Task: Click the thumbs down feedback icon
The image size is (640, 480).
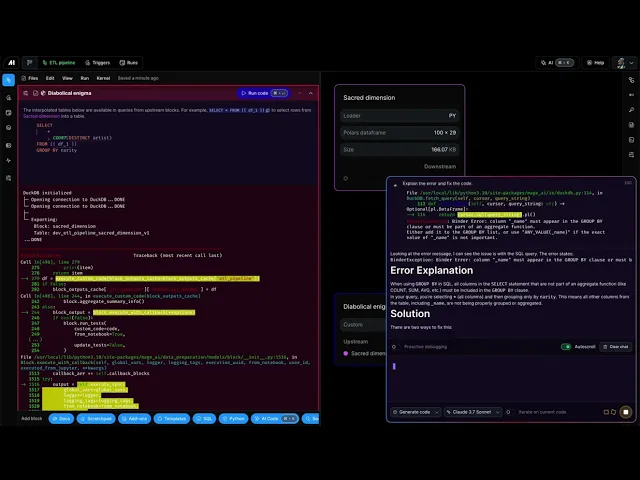Action: [606, 412]
